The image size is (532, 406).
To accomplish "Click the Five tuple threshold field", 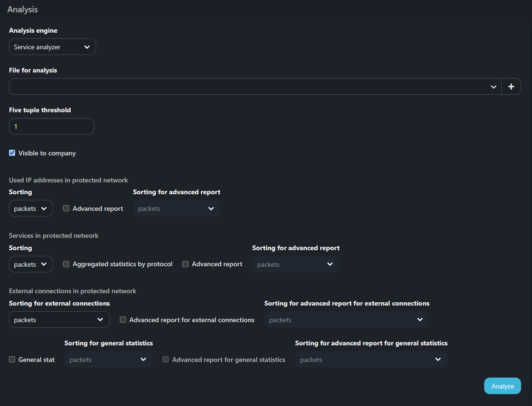I will point(51,126).
